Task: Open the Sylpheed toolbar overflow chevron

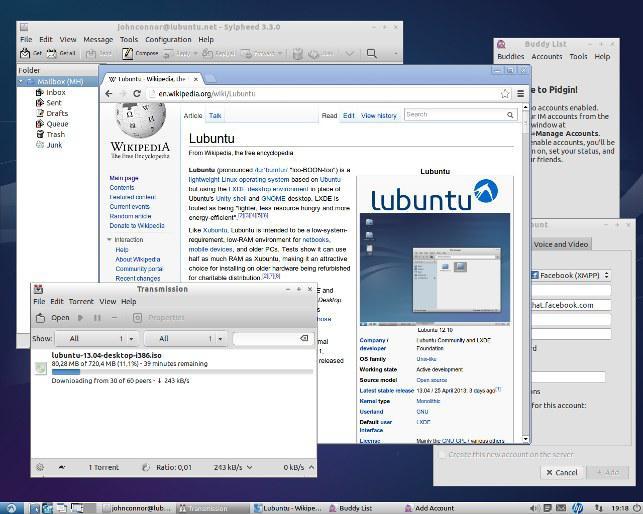Action: coord(395,53)
